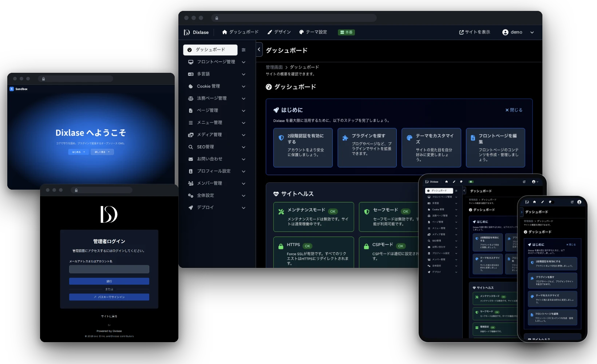
Task: Click the home icon in the tablet top bar
Action: click(x=446, y=182)
